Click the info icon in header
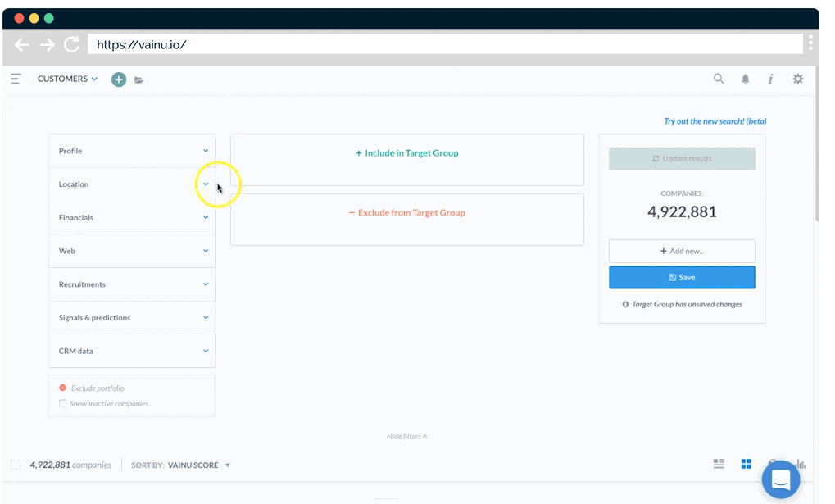This screenshot has height=504, width=835. pos(770,79)
